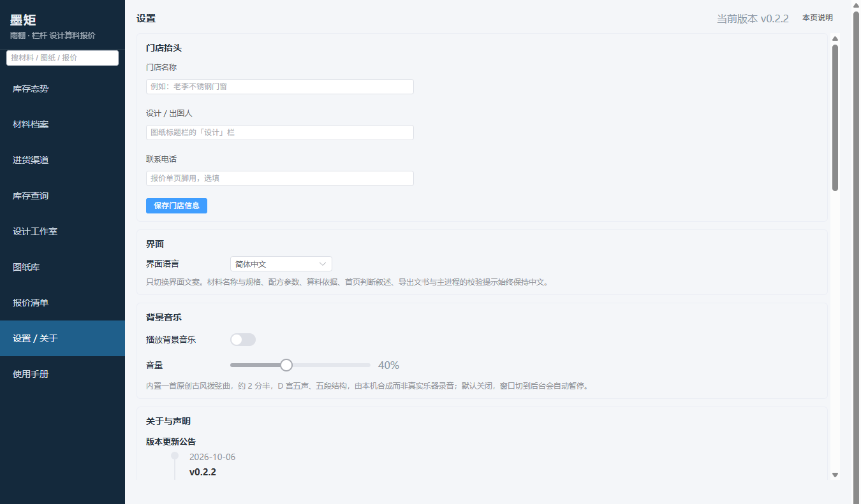The image size is (861, 504).
Task: Click the 2026-10-06 changelog date
Action: (212, 457)
